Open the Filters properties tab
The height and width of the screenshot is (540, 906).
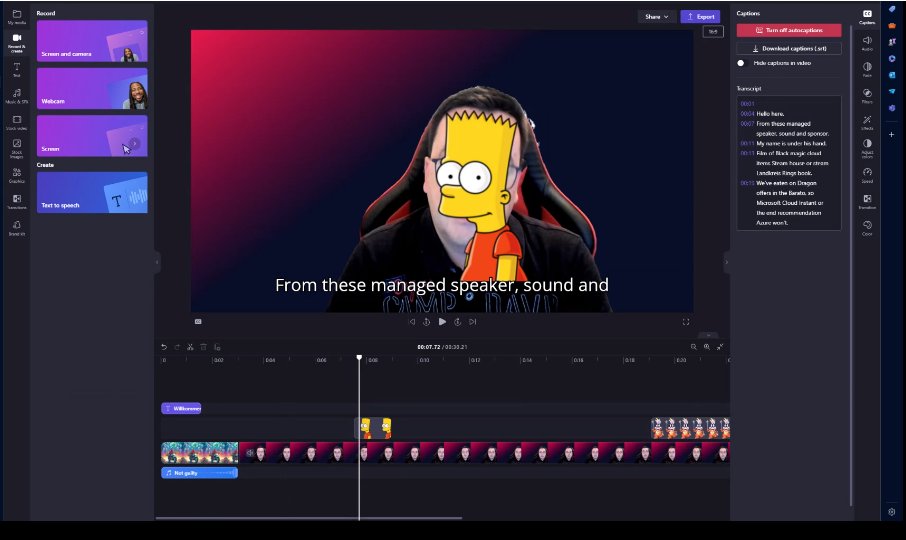pyautogui.click(x=867, y=96)
